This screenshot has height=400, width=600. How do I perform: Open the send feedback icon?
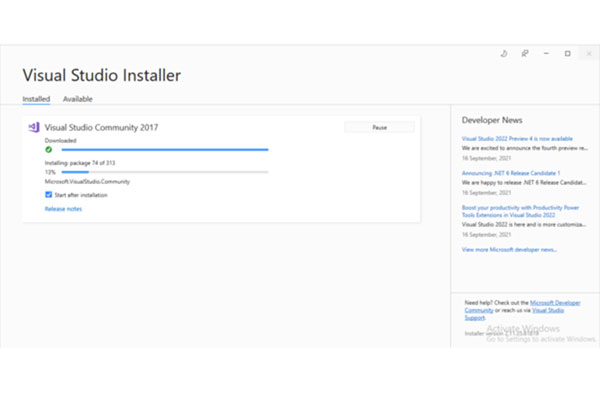(x=525, y=54)
